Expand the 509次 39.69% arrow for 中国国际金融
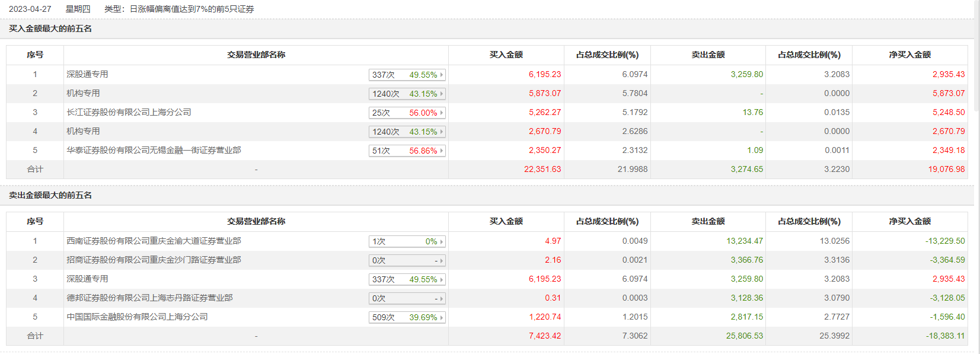 pyautogui.click(x=407, y=317)
